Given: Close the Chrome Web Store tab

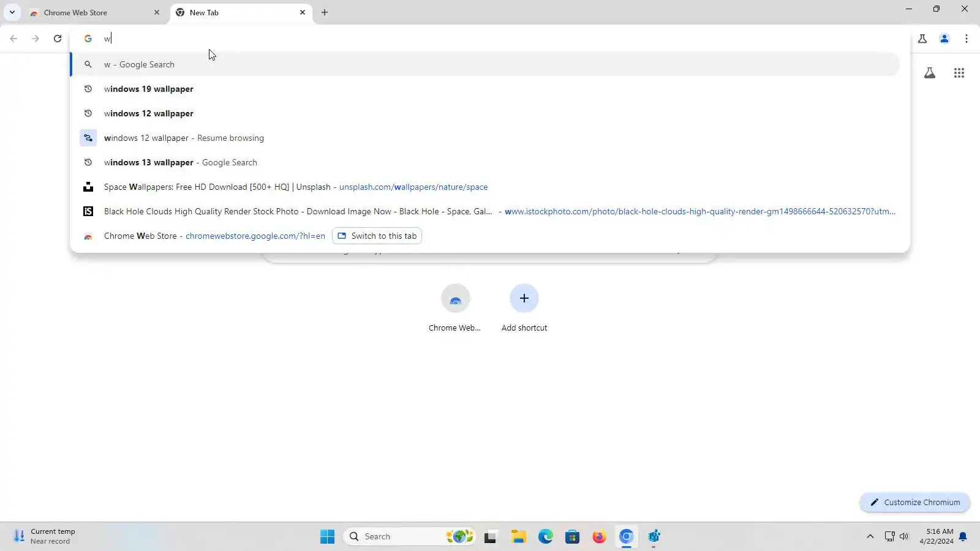Looking at the screenshot, I should [157, 12].
